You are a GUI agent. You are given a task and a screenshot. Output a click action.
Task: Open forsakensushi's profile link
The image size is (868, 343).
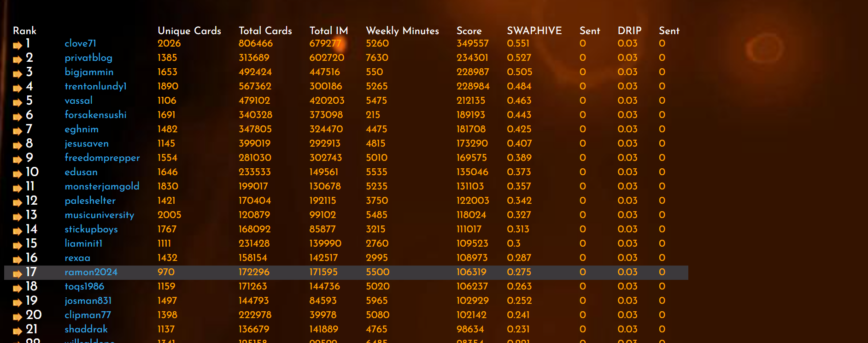pos(95,115)
